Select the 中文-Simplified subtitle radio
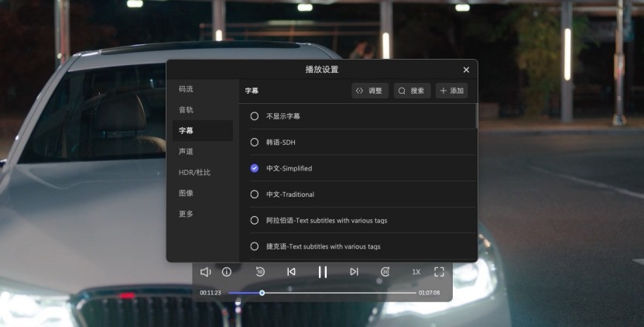 coord(254,168)
